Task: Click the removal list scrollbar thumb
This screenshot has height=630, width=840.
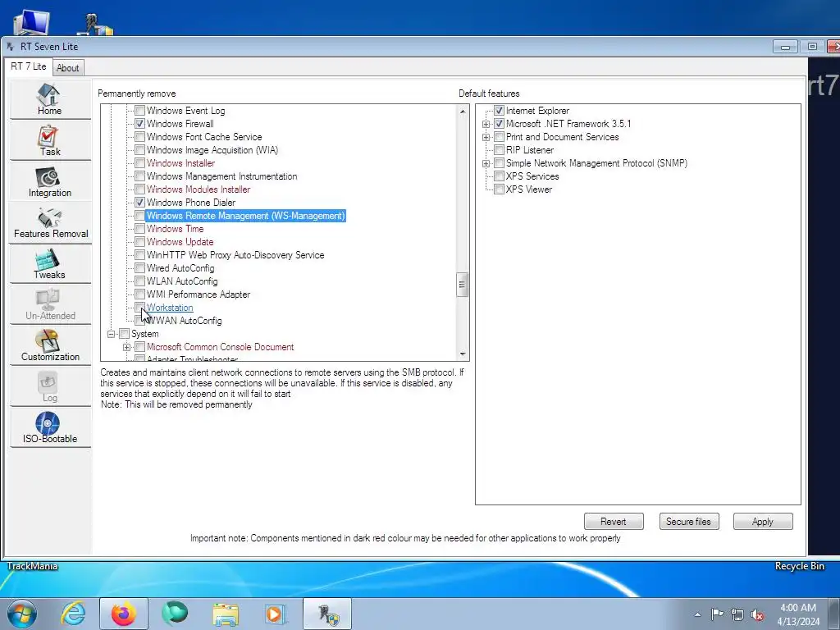Action: pyautogui.click(x=463, y=285)
